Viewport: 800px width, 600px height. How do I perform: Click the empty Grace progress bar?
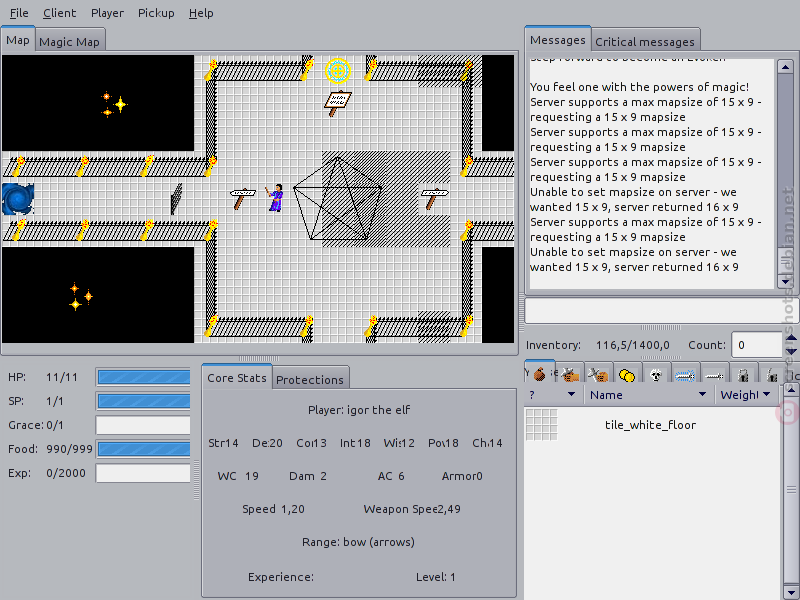click(x=143, y=425)
